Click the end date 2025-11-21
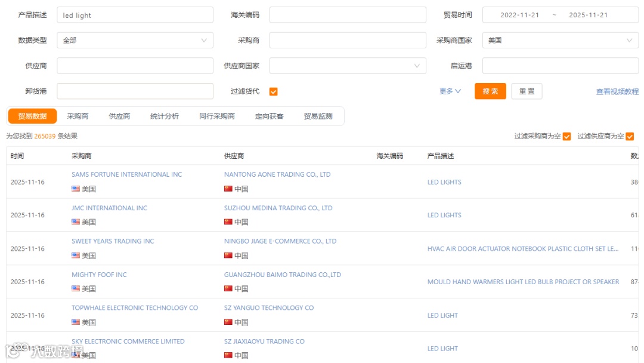The width and height of the screenshot is (644, 363). [x=588, y=15]
